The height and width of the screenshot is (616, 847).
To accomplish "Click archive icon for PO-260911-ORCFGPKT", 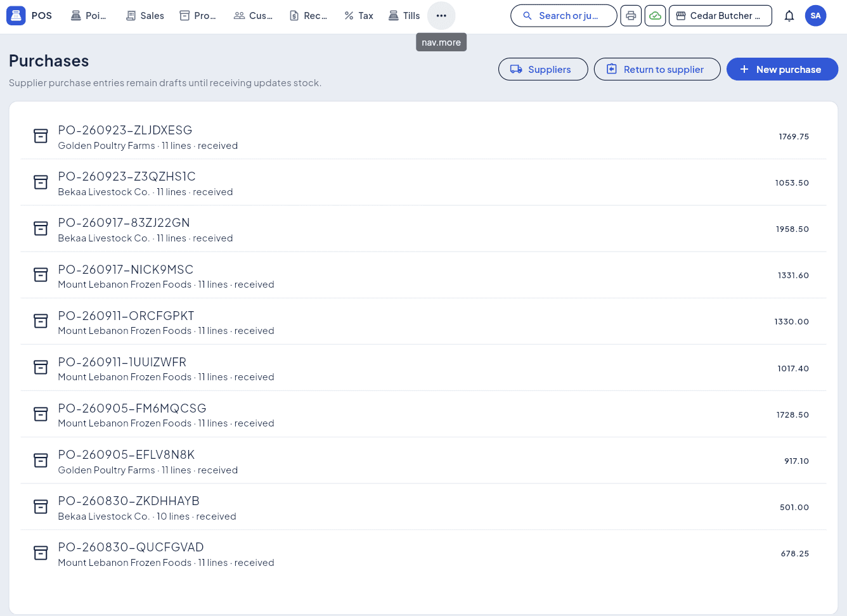I will coord(41,321).
